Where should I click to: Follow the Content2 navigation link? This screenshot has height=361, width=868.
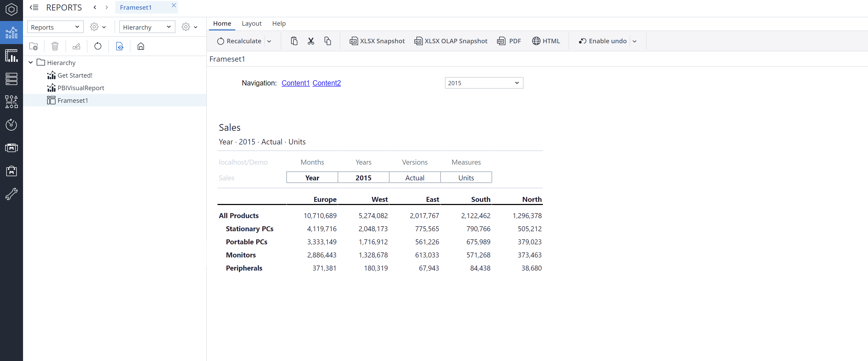[x=326, y=83]
